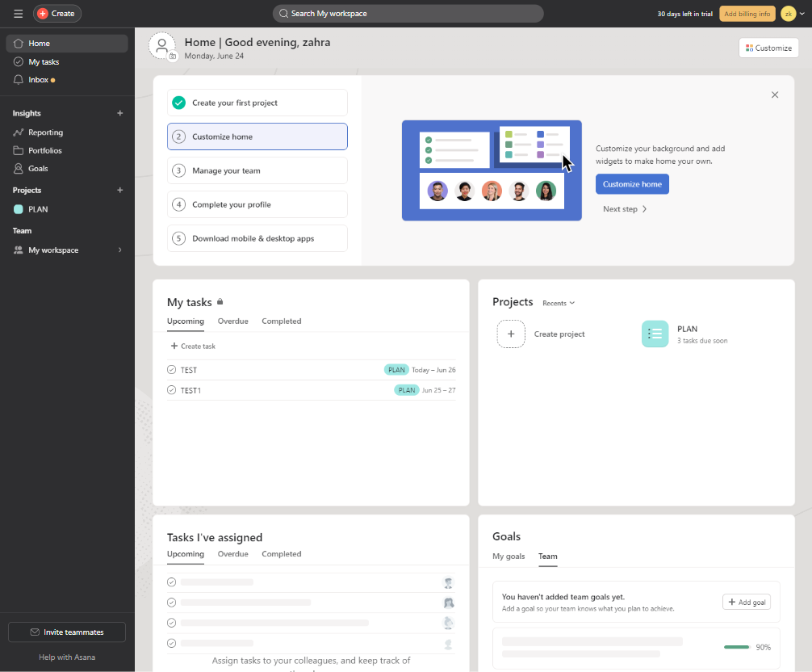
Task: Open Reporting in the Insights section
Action: coord(45,132)
